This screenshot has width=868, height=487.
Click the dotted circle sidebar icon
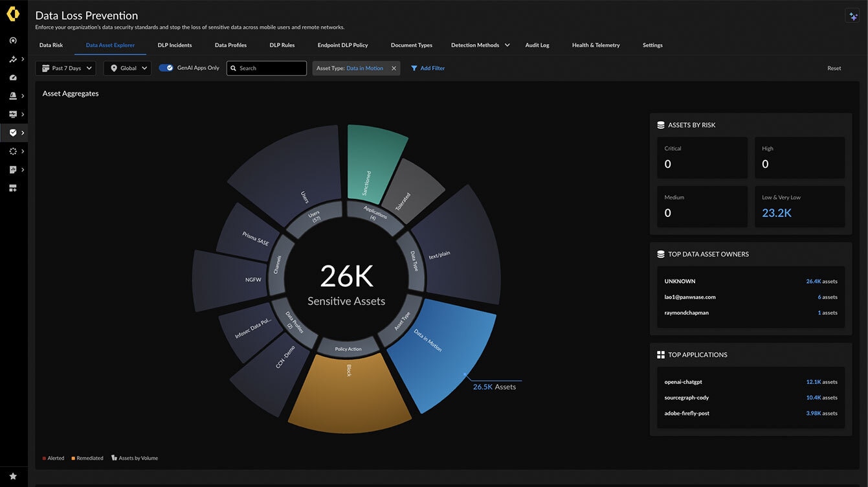pos(13,151)
